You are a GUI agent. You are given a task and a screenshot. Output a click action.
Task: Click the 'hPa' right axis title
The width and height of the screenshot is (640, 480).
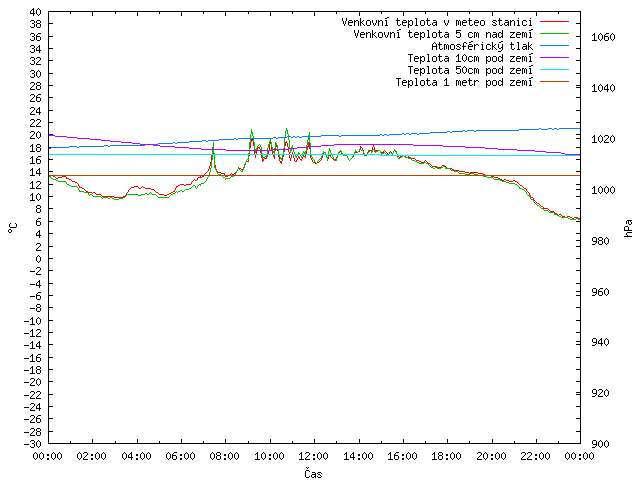628,228
